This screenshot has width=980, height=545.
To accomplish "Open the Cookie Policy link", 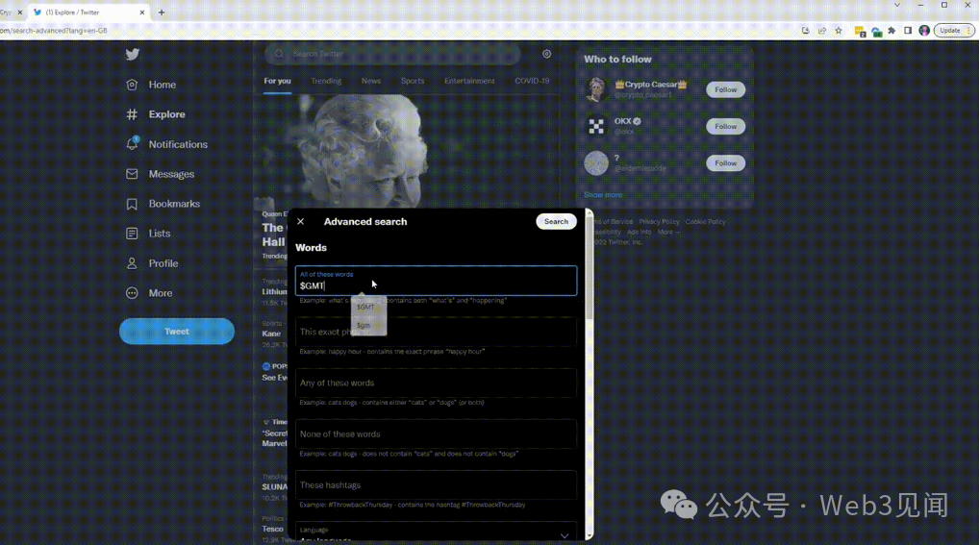I will pos(705,222).
